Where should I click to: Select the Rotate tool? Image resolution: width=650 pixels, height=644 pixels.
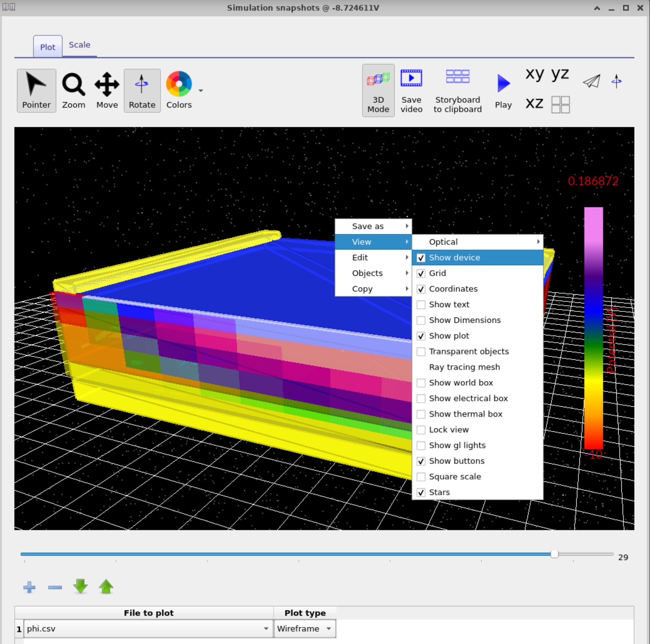pos(142,90)
